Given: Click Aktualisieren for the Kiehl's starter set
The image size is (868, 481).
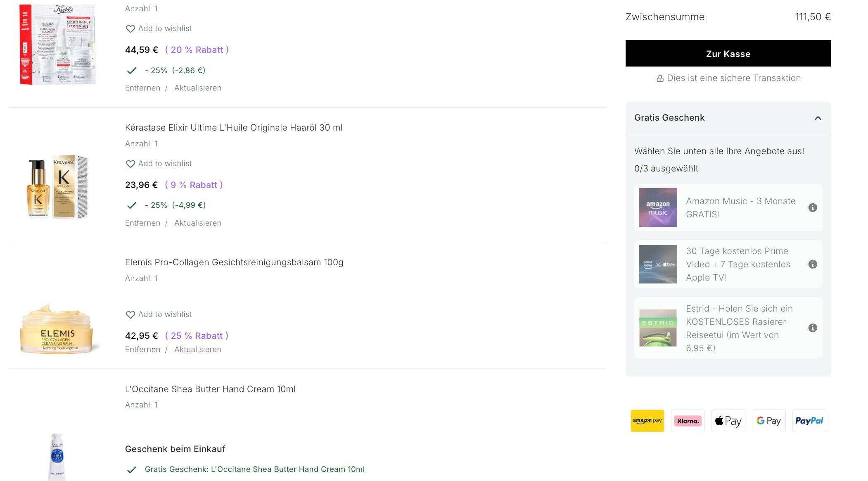Looking at the screenshot, I should click(198, 88).
